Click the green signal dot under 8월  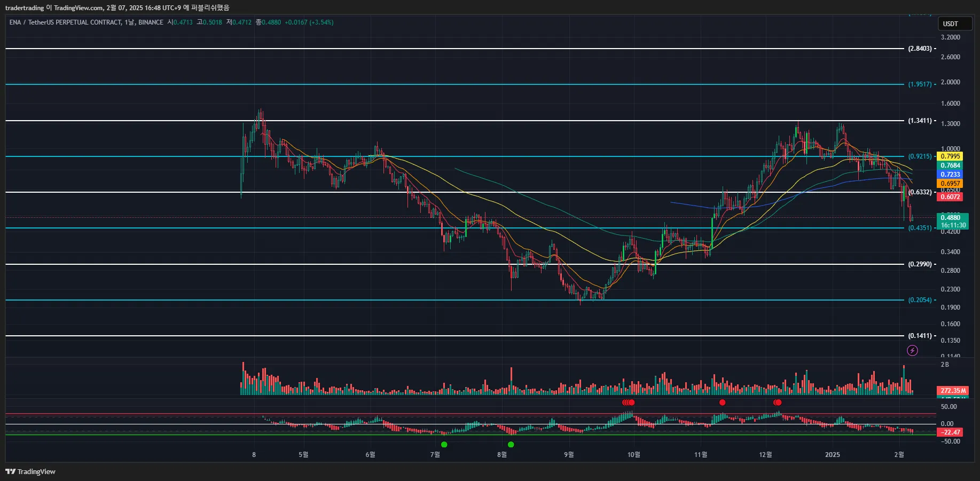coord(511,445)
